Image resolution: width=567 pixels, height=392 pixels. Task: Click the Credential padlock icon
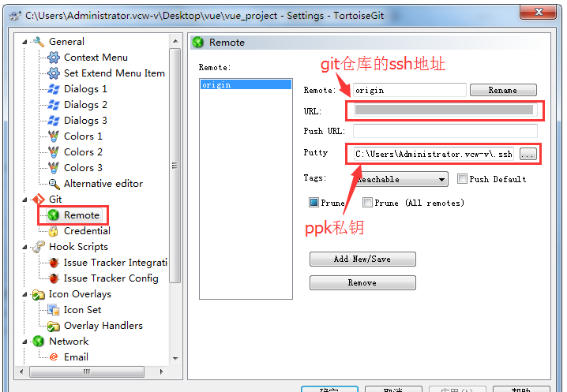(54, 231)
